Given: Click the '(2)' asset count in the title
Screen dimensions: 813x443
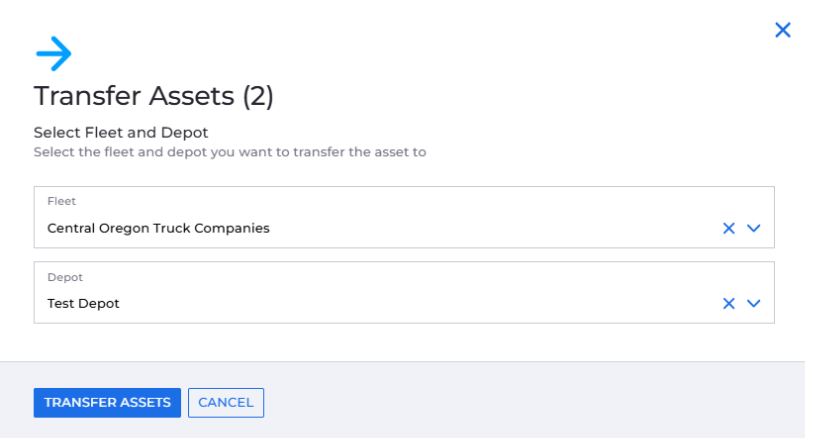Looking at the screenshot, I should [x=258, y=96].
